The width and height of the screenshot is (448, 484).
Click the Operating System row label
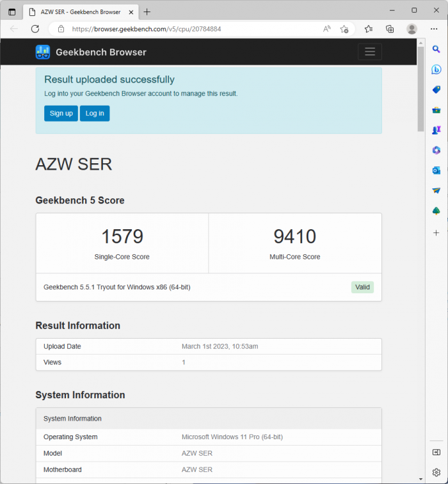pos(70,437)
